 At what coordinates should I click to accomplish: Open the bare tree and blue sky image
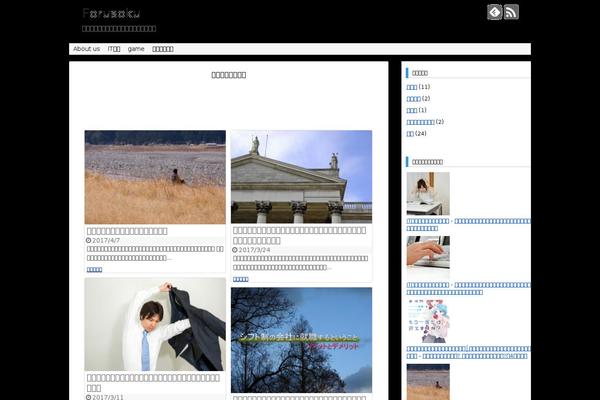(301, 340)
